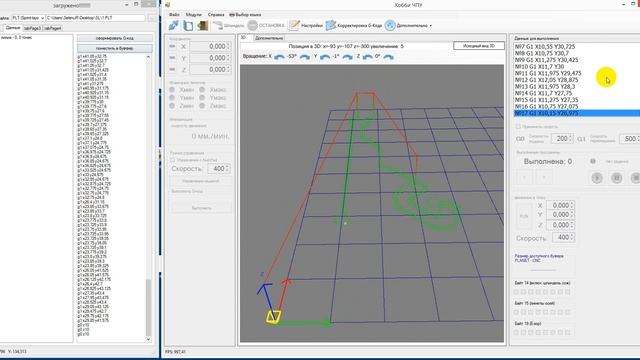The height and width of the screenshot is (360, 640).
Task: Click the connect-to-controller icon in toolbar
Action: pyautogui.click(x=173, y=25)
